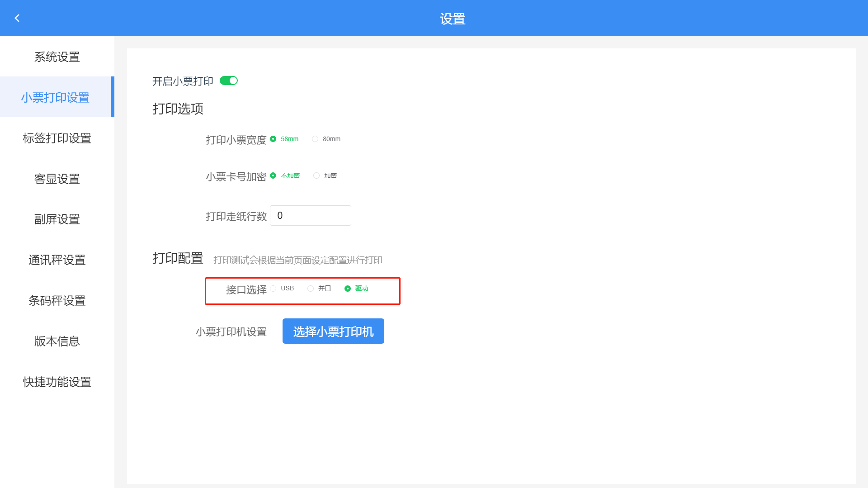Choose 不加密 for card number
Viewport: 868px width, 488px height.
click(x=274, y=175)
